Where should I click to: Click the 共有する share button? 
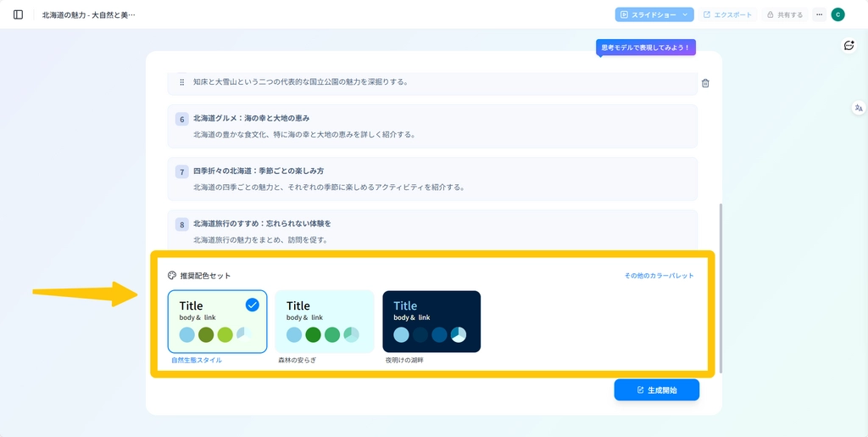point(784,14)
